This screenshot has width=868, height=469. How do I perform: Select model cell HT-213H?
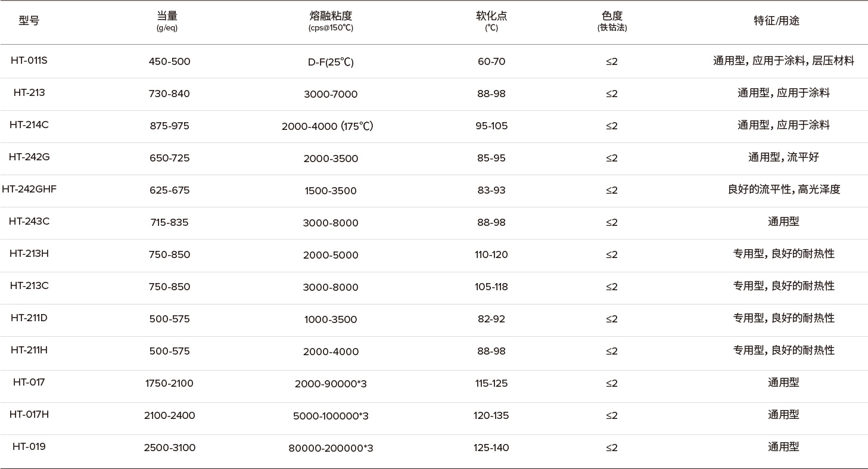tap(29, 254)
